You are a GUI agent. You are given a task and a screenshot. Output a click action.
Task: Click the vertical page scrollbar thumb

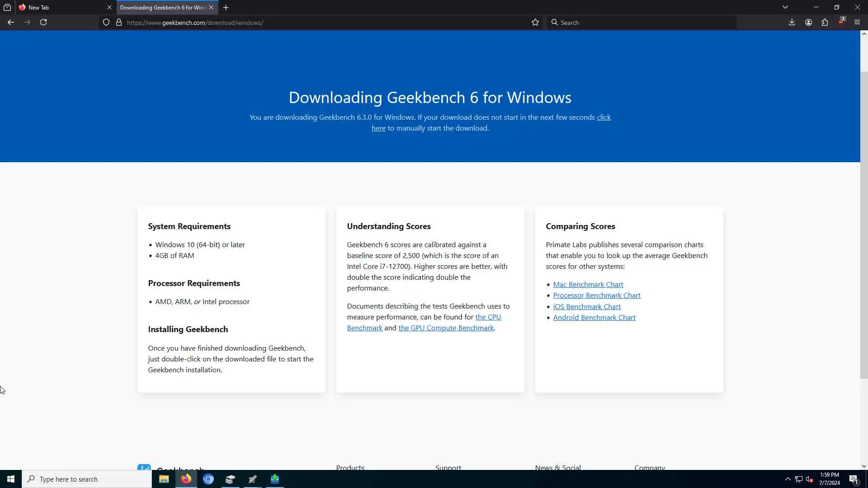point(863,225)
